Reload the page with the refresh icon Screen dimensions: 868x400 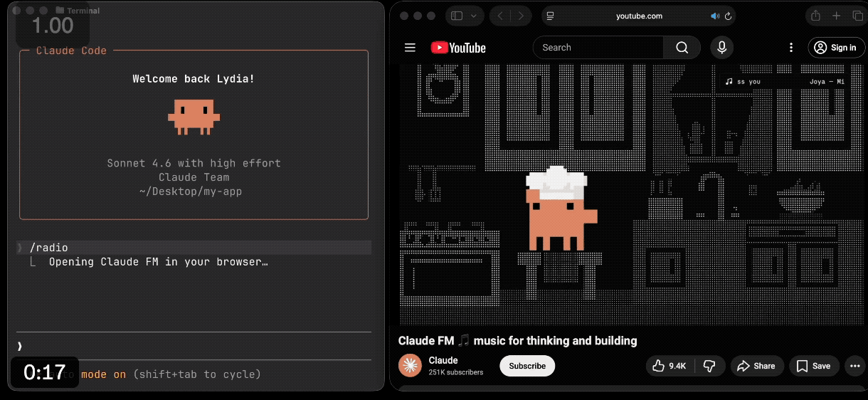pos(728,16)
